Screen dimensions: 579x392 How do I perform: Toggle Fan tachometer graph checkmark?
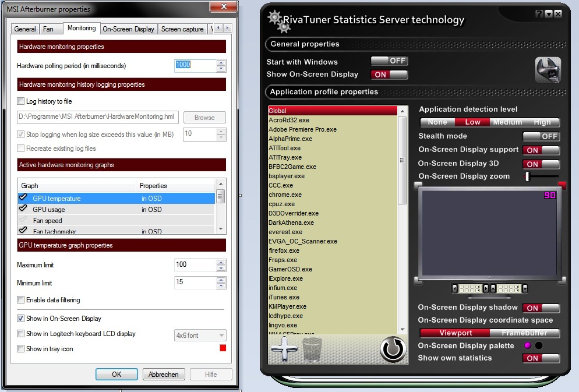(23, 230)
